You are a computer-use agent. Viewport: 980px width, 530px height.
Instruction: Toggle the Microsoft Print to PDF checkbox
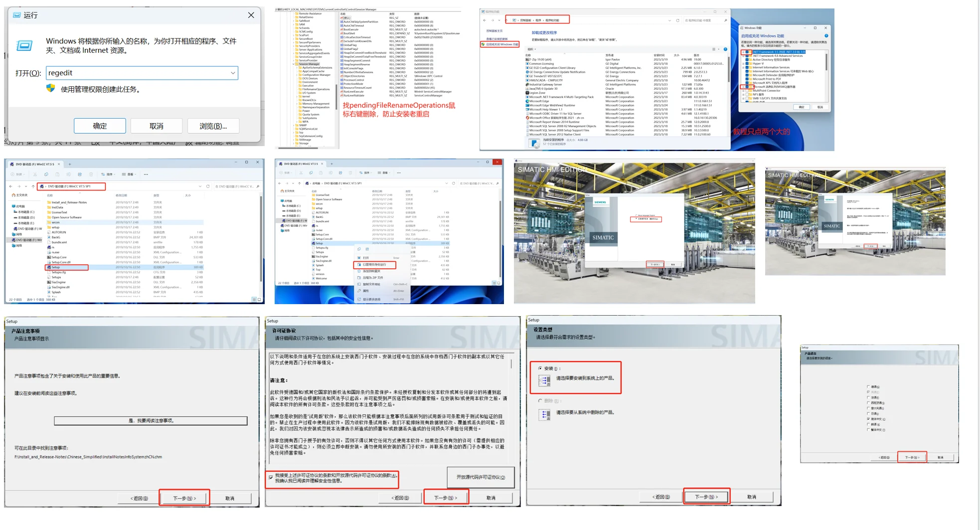[x=748, y=79]
